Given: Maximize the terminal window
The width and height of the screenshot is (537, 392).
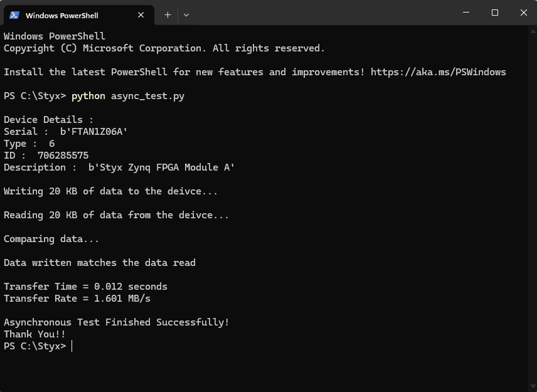Looking at the screenshot, I should coord(494,13).
